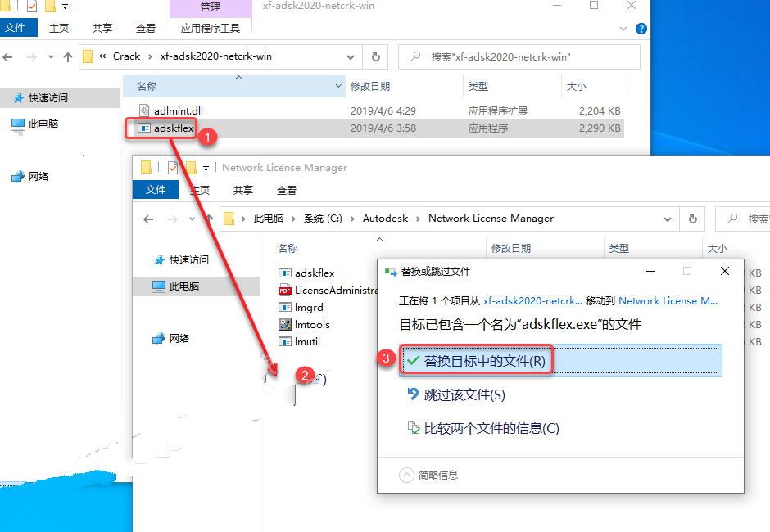
Task: Toggle 简略信息 in the replace dialog
Action: tap(428, 475)
